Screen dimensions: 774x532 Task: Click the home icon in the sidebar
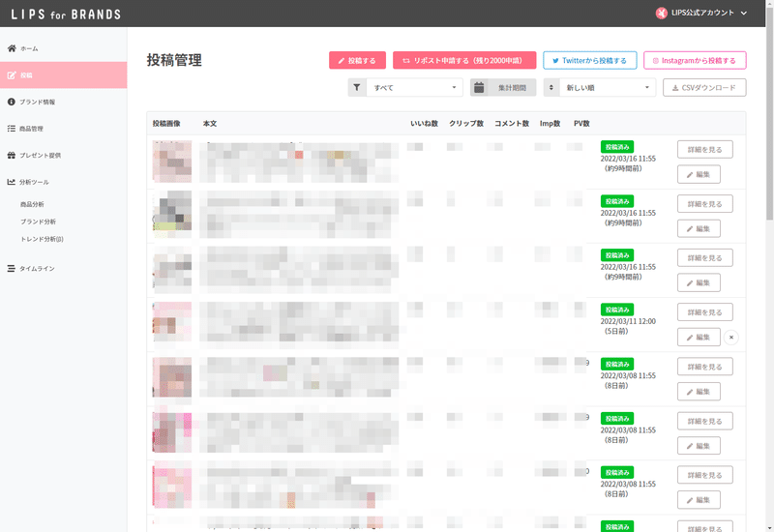(x=12, y=48)
